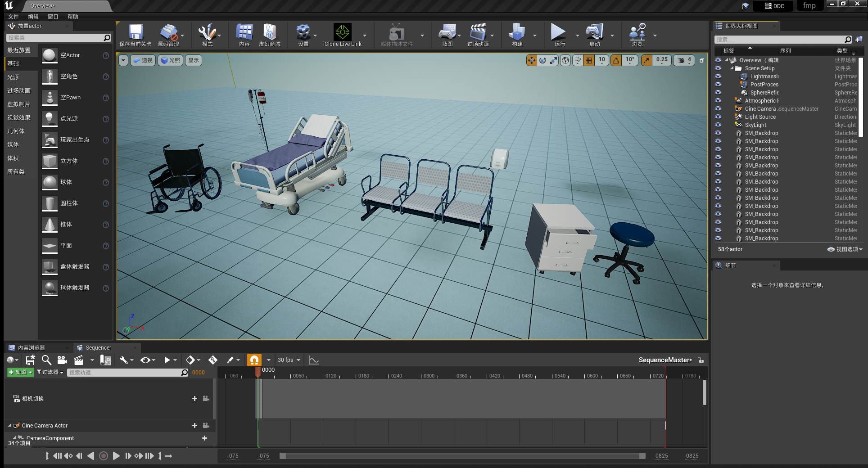Image resolution: width=868 pixels, height=468 pixels.
Task: Click the green 轨道 add-track button
Action: click(x=20, y=372)
